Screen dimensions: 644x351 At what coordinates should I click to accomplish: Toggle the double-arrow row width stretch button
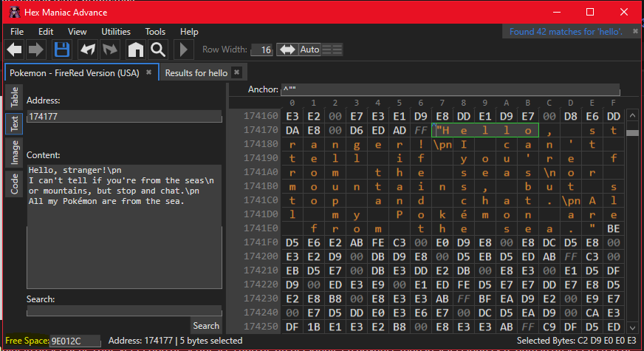coord(287,50)
